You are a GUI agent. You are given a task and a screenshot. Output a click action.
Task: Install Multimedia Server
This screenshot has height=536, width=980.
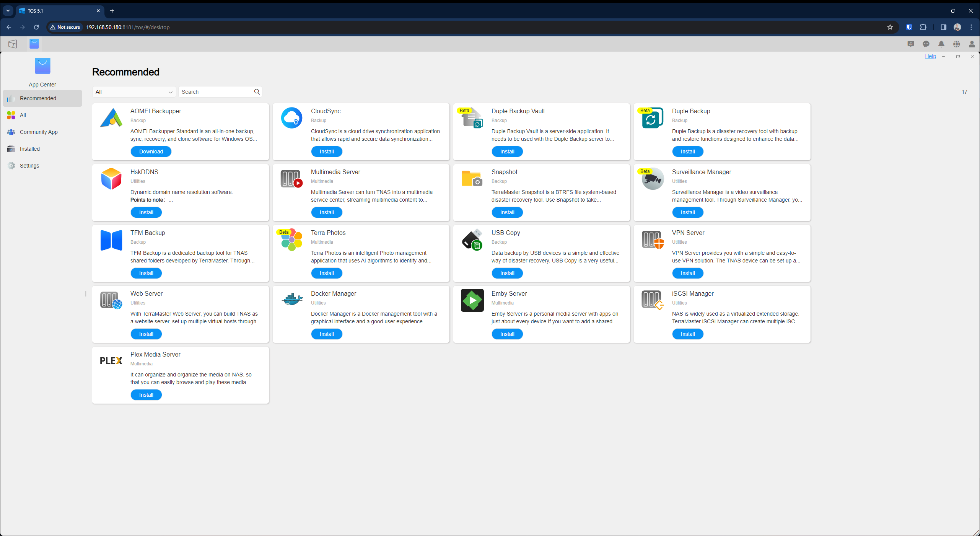[327, 212]
